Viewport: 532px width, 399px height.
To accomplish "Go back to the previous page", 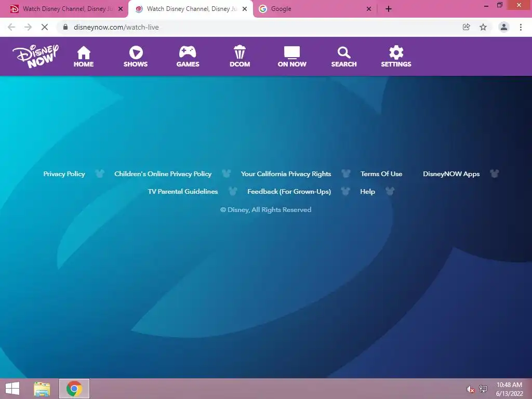I will [11, 27].
